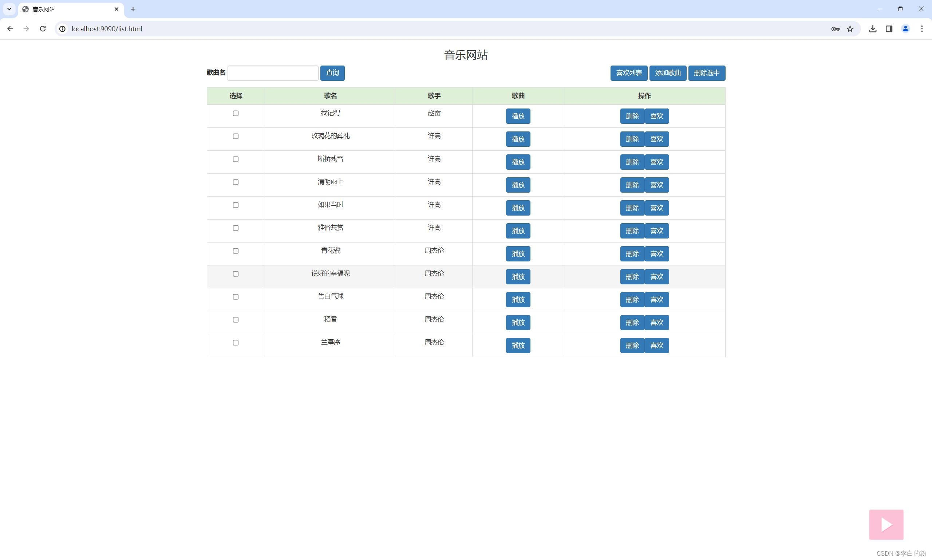Image resolution: width=932 pixels, height=560 pixels.
Task: Go back using browser back arrow
Action: coord(10,29)
